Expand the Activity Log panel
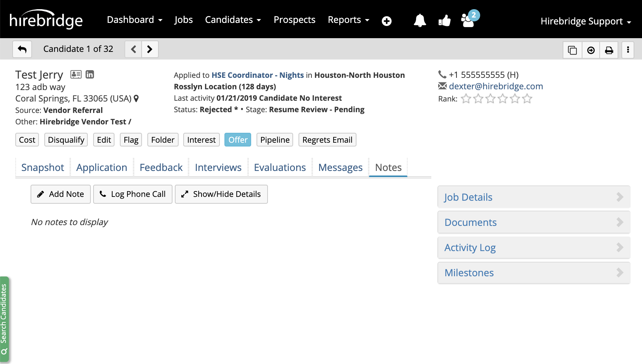This screenshot has width=642, height=364. pos(534,248)
